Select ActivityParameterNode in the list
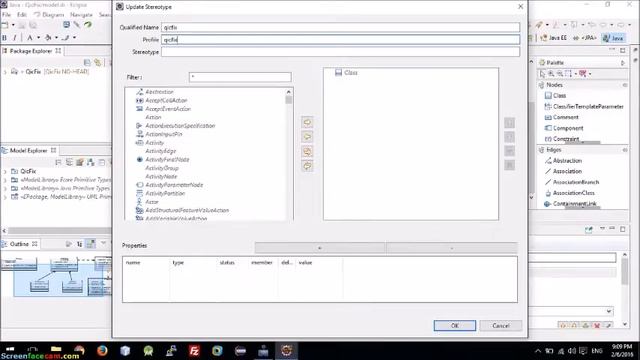The height and width of the screenshot is (360, 640). point(174,185)
